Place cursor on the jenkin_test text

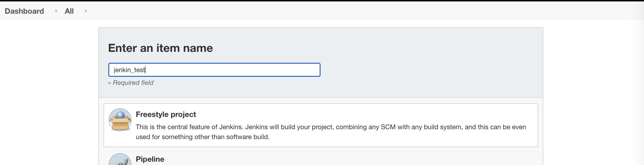[x=129, y=70]
